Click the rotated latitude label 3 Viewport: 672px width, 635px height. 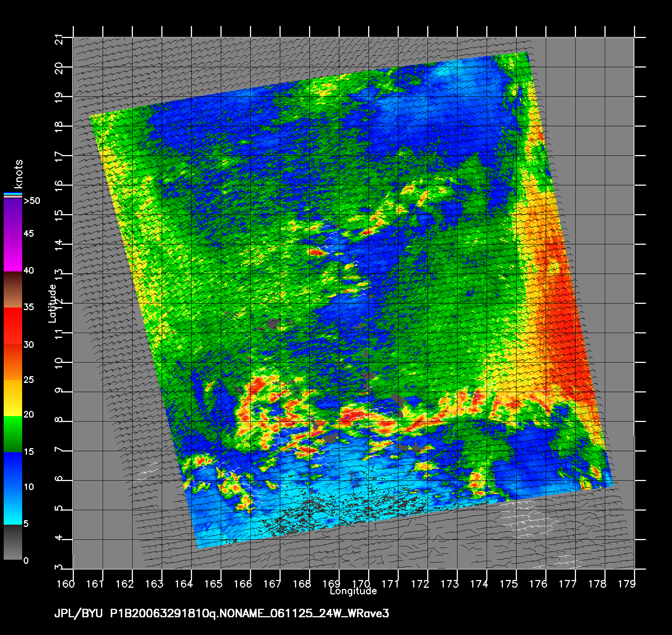(59, 567)
